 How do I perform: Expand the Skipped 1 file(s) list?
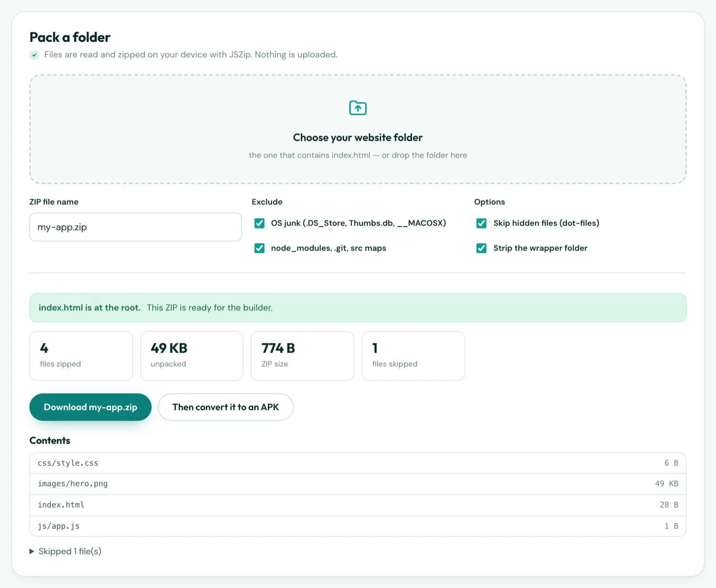pos(65,551)
